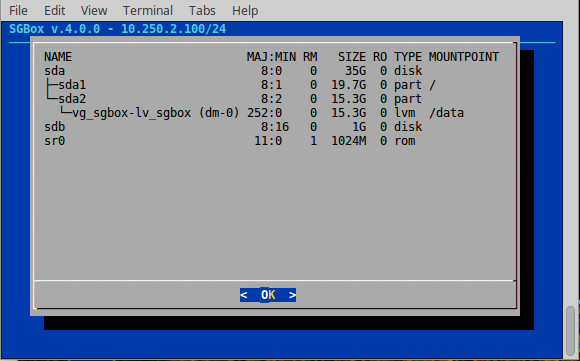Click the 1G size of sdb
Viewport: 580px width, 361px height.
359,127
